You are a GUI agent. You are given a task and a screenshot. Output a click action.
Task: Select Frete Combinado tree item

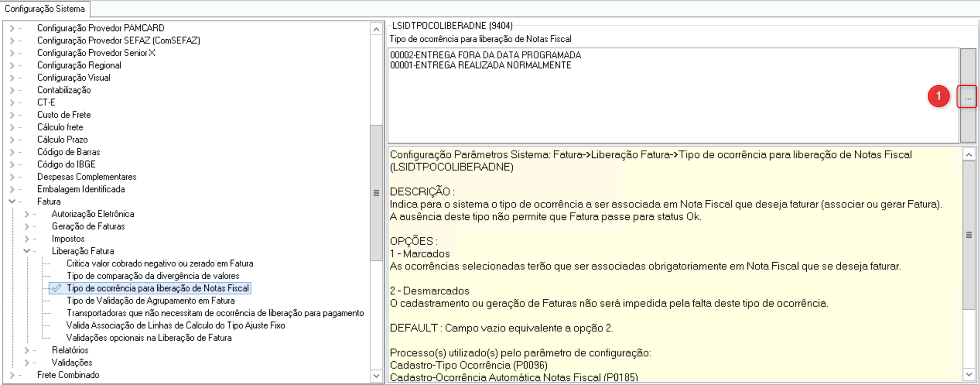[68, 375]
